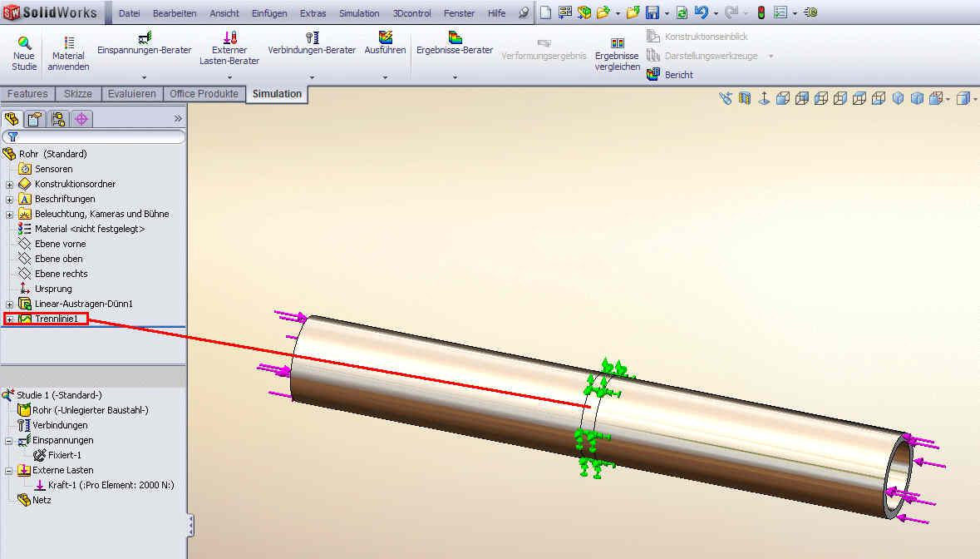Click the tree filter input field
980x559 pixels.
[94, 136]
